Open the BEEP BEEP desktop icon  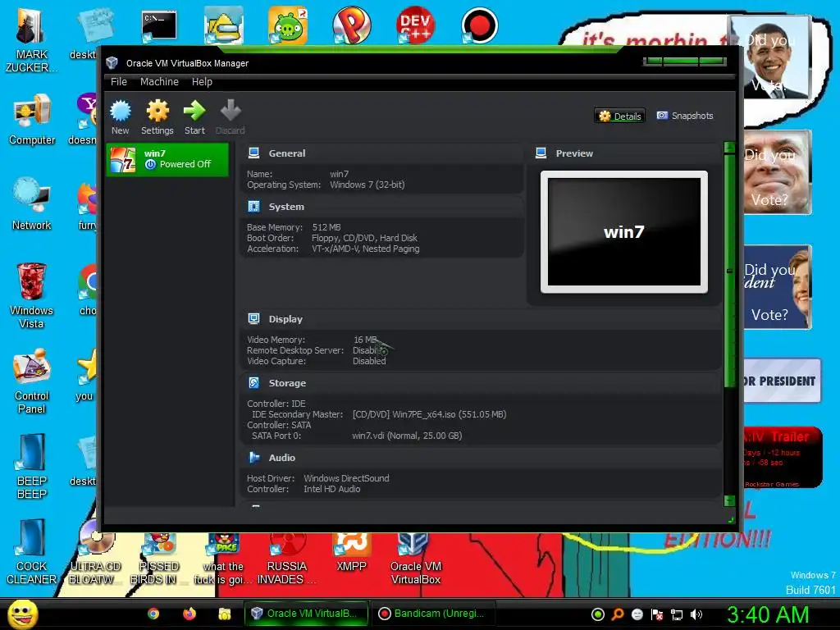[32, 466]
